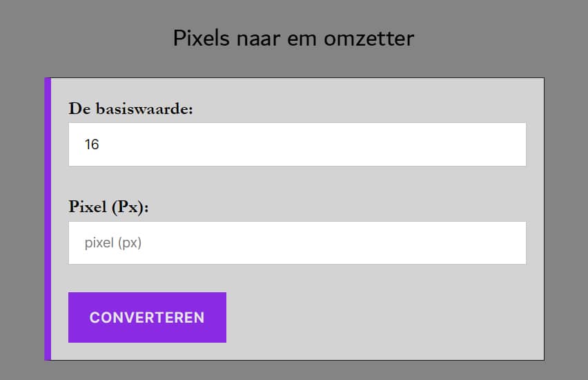Click the "Pixels naar em omzetter" heading
This screenshot has width=588, height=380.
coord(293,37)
